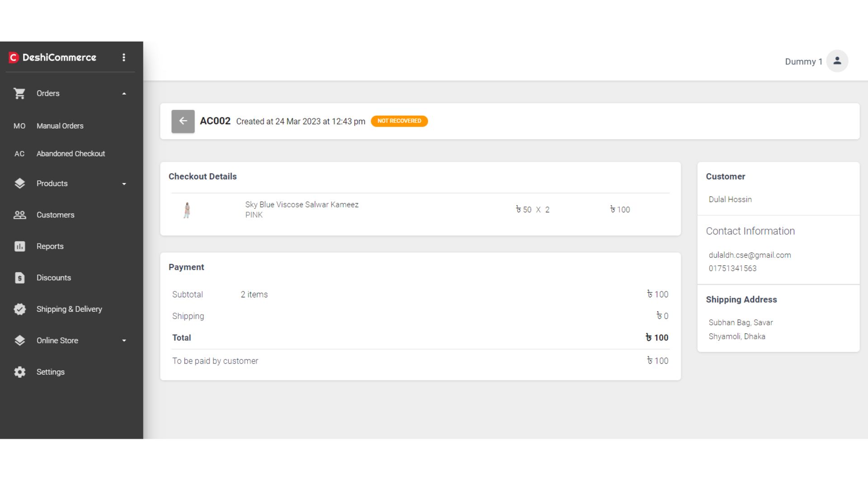The height and width of the screenshot is (488, 868).
Task: Expand the Online Store dropdown arrow
Action: [124, 341]
